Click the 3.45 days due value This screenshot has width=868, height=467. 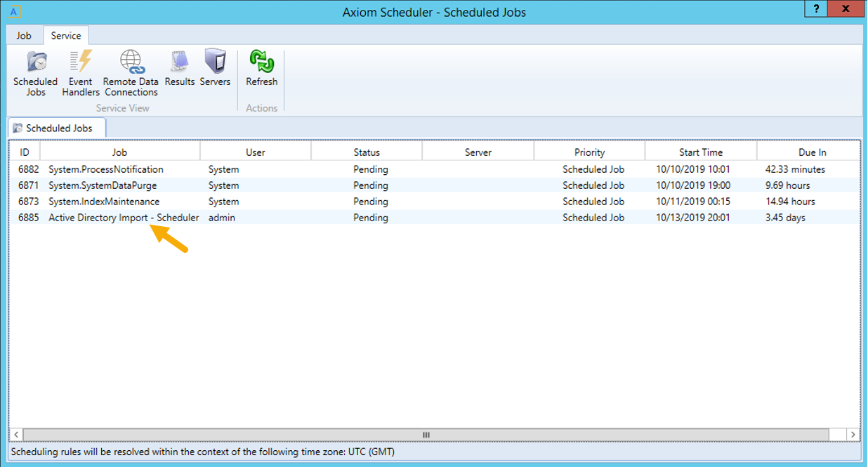pos(786,218)
